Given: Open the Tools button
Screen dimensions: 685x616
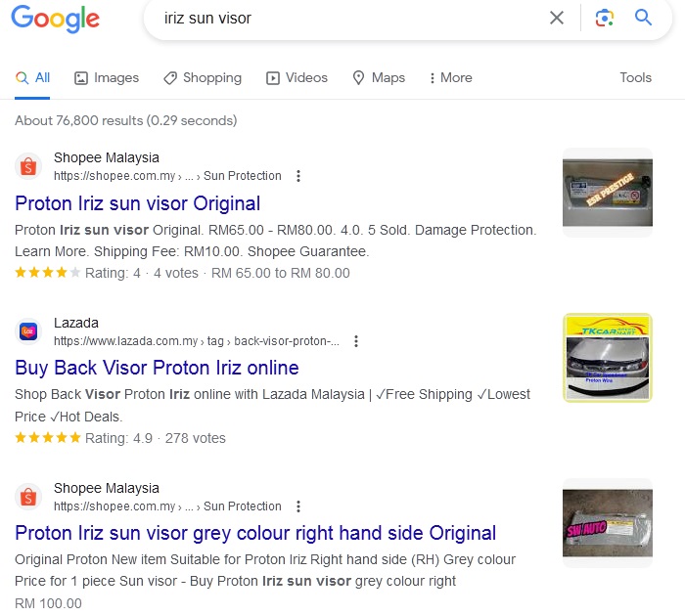Looking at the screenshot, I should click(x=636, y=77).
